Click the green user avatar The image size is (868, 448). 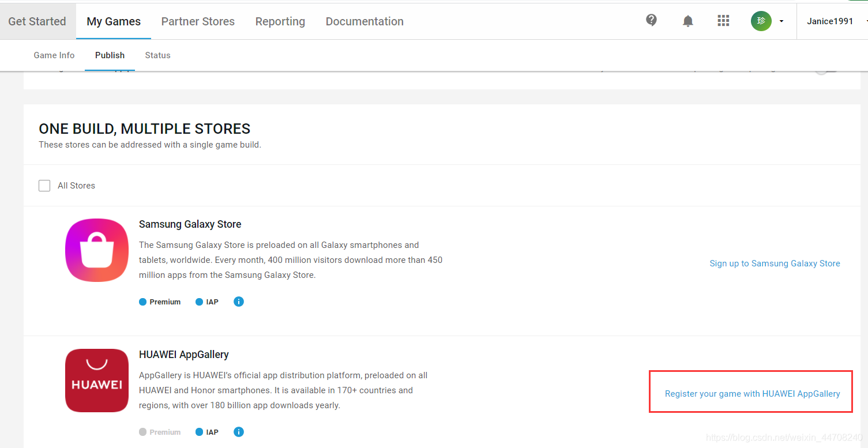pyautogui.click(x=761, y=21)
